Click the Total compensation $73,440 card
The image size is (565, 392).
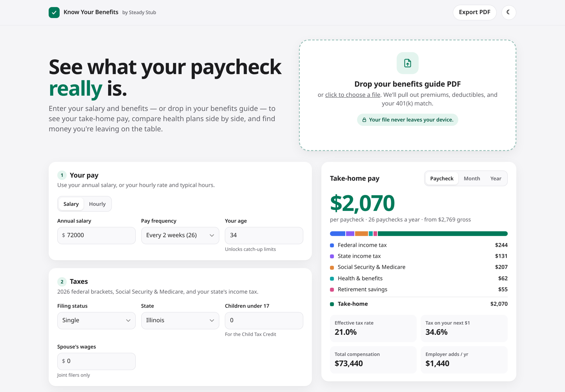pyautogui.click(x=373, y=360)
